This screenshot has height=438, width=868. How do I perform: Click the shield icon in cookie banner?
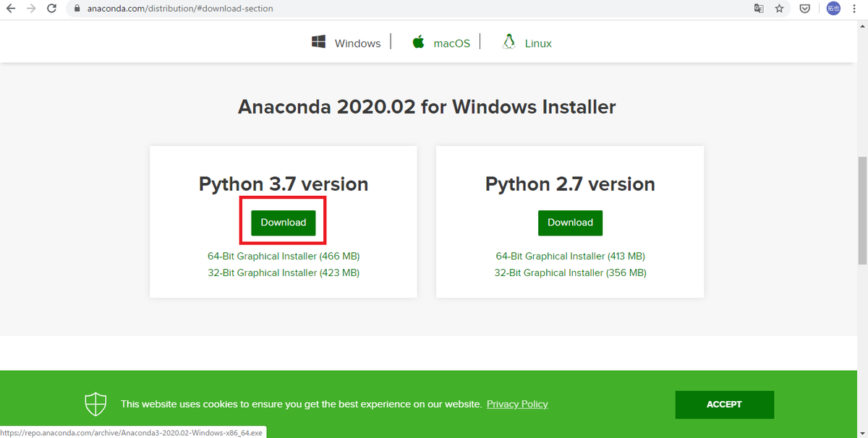pos(95,404)
